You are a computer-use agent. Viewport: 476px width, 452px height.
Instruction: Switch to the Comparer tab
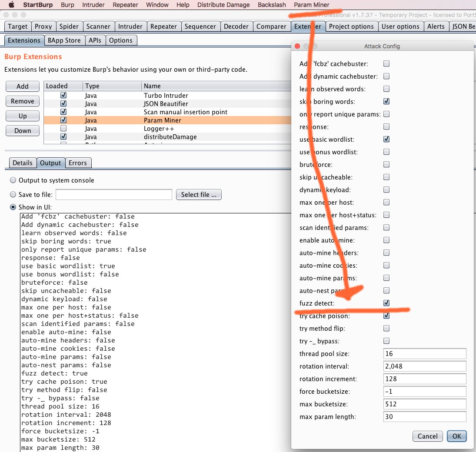coord(271,27)
